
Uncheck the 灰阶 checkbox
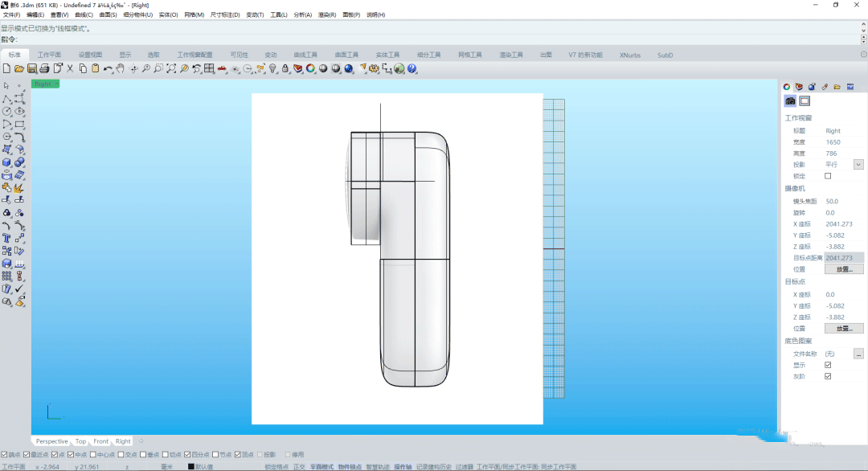(x=828, y=376)
